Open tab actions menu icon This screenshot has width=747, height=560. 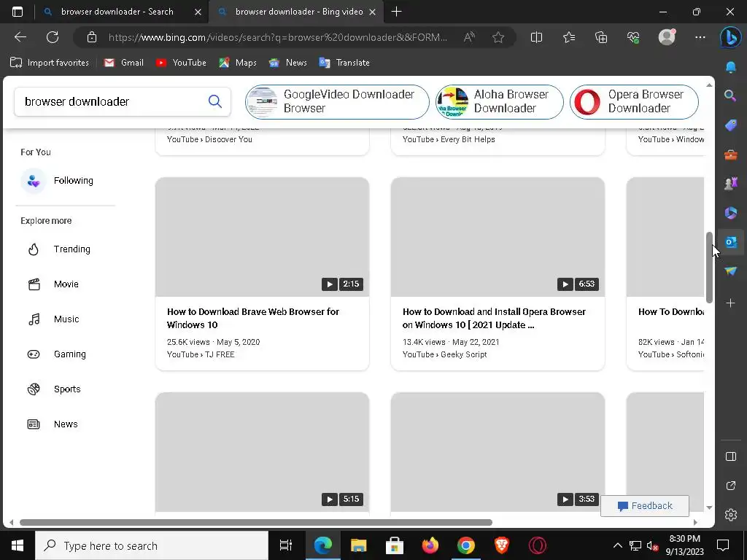18,12
